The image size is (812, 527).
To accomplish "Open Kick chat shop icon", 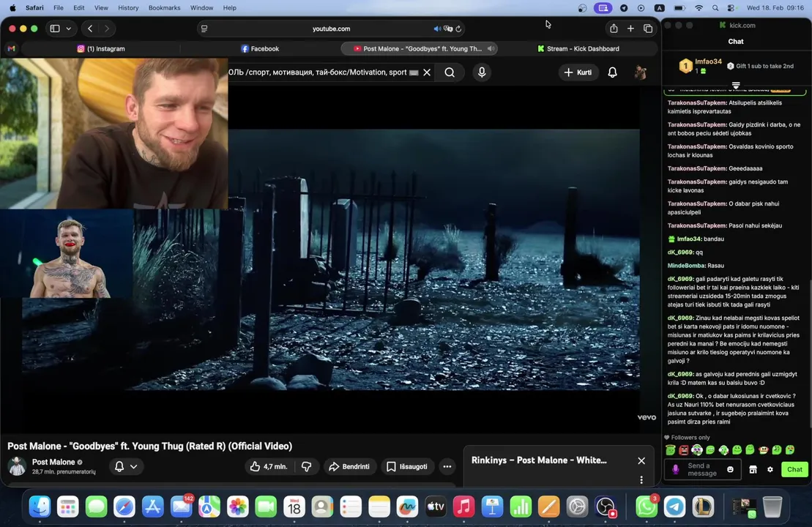I will pyautogui.click(x=753, y=469).
